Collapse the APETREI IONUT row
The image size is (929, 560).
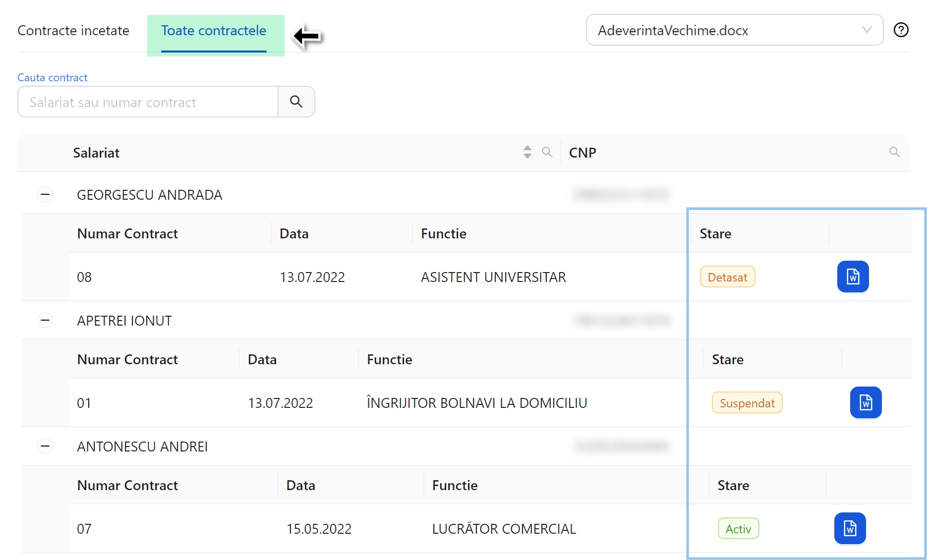click(x=45, y=321)
